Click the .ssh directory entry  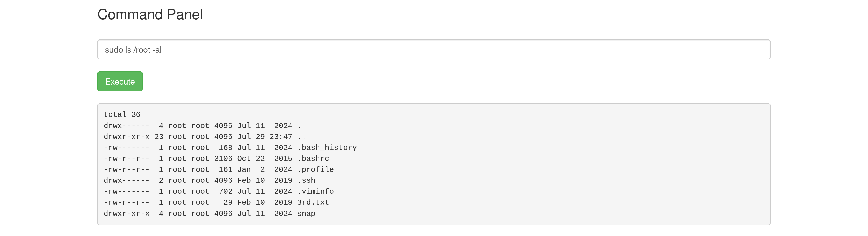click(x=306, y=180)
